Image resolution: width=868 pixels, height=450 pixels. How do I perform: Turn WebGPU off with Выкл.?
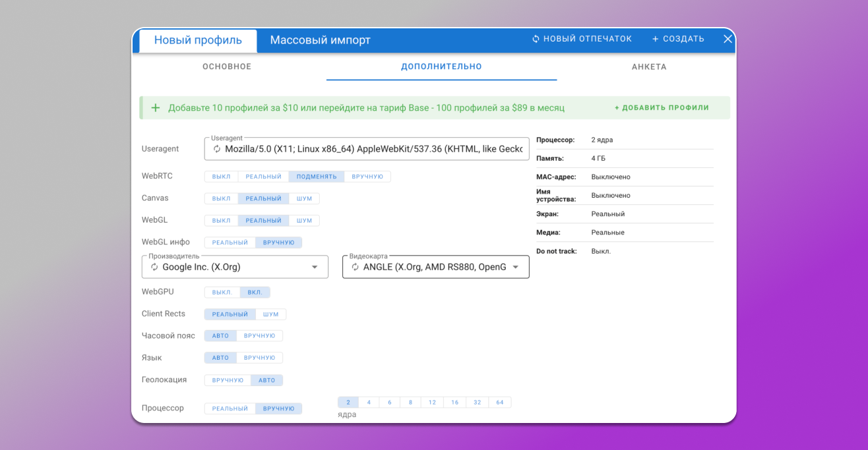pyautogui.click(x=222, y=292)
